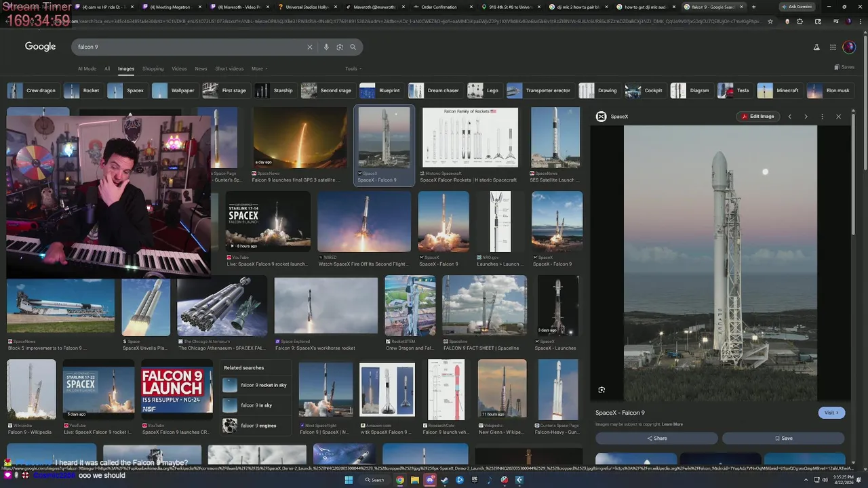Screen dimensions: 868x488
Task: Filter by Elon musk chip
Action: click(830, 90)
